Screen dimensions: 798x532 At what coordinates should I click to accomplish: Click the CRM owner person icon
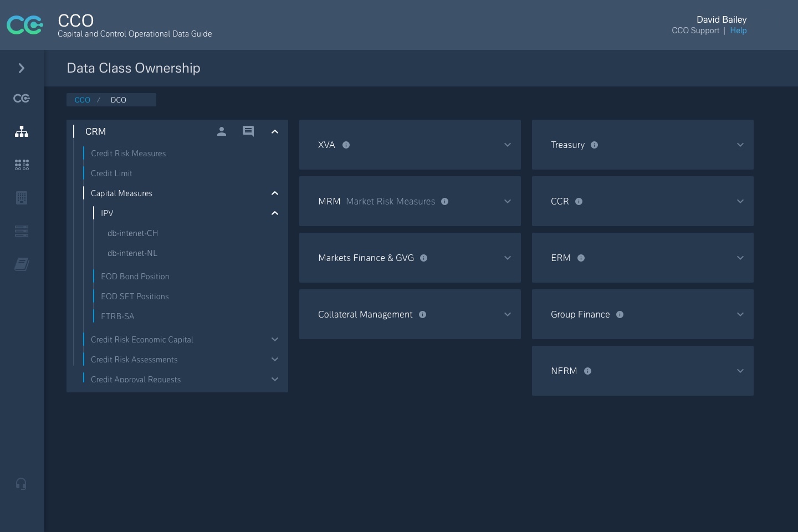click(222, 131)
